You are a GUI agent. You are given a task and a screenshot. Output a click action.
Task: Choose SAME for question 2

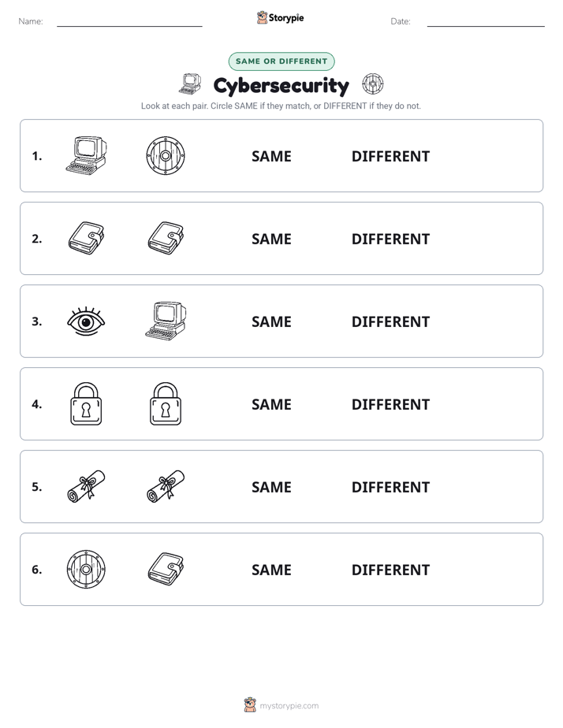(271, 239)
